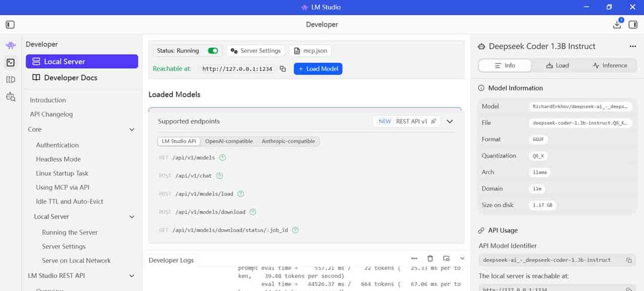Viewport: 644px width, 291px height.
Task: Pop out the Developer Logs window
Action: point(446,258)
